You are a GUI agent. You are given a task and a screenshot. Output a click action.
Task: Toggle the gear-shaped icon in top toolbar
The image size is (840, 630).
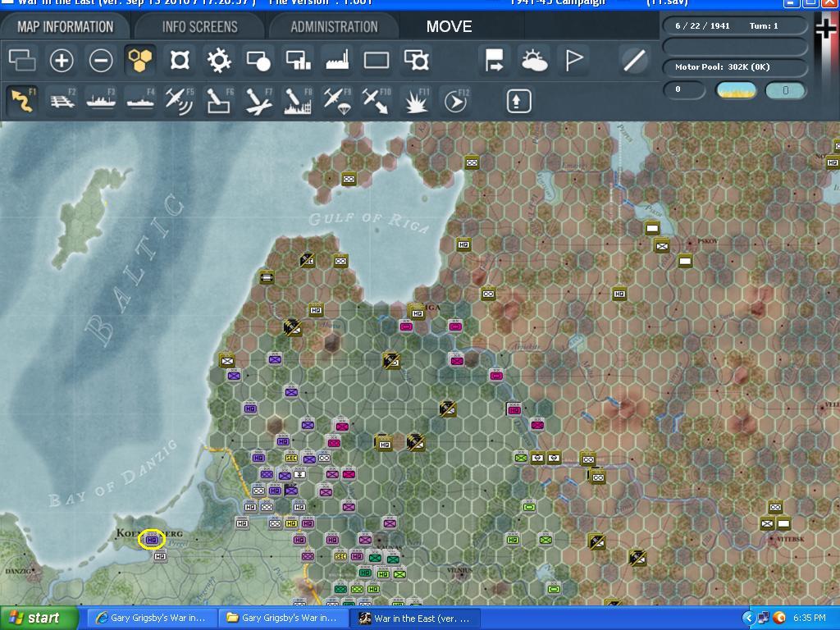click(x=219, y=60)
